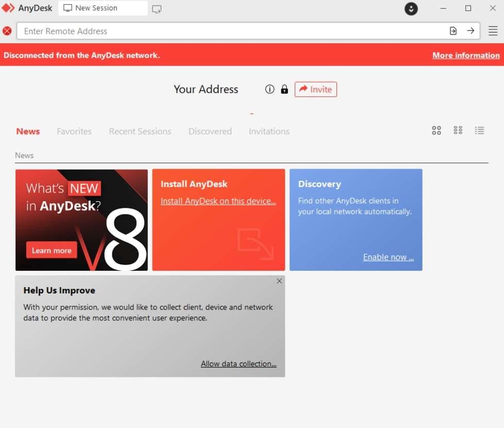Viewport: 504px width, 428px height.
Task: Click the browse files transfer icon
Action: (x=453, y=31)
